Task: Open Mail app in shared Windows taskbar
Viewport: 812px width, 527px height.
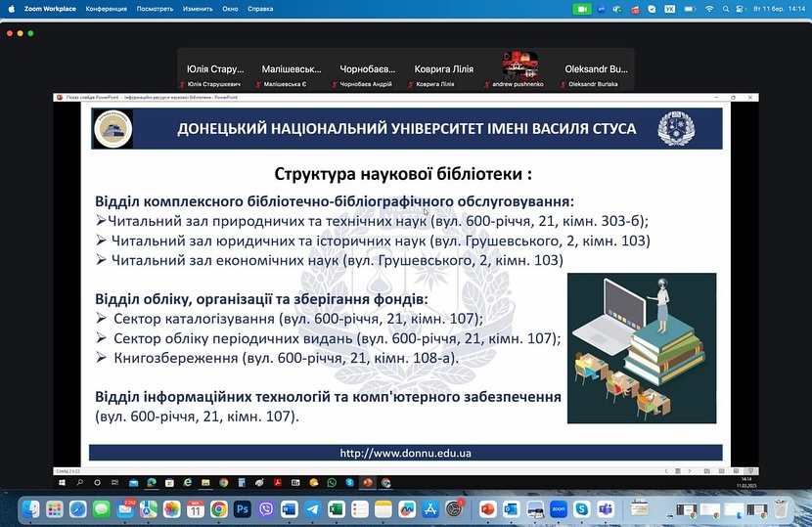Action: (x=134, y=482)
